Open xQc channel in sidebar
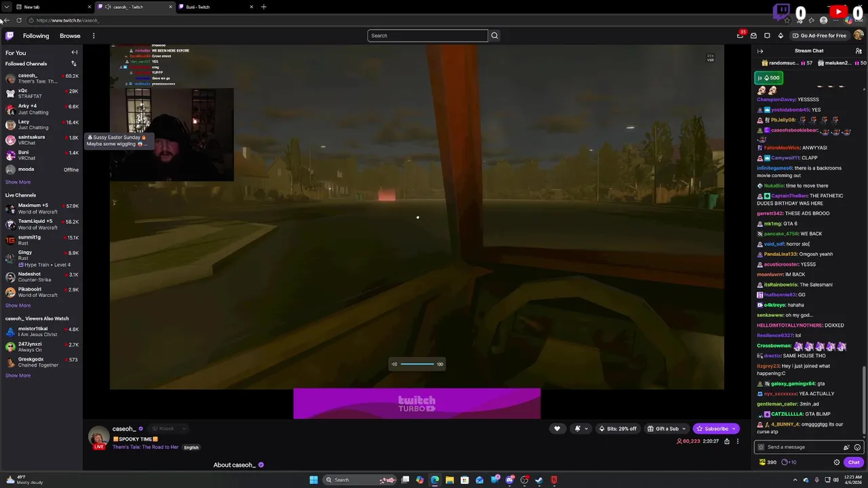Screen dimensions: 868x488 (x=41, y=94)
